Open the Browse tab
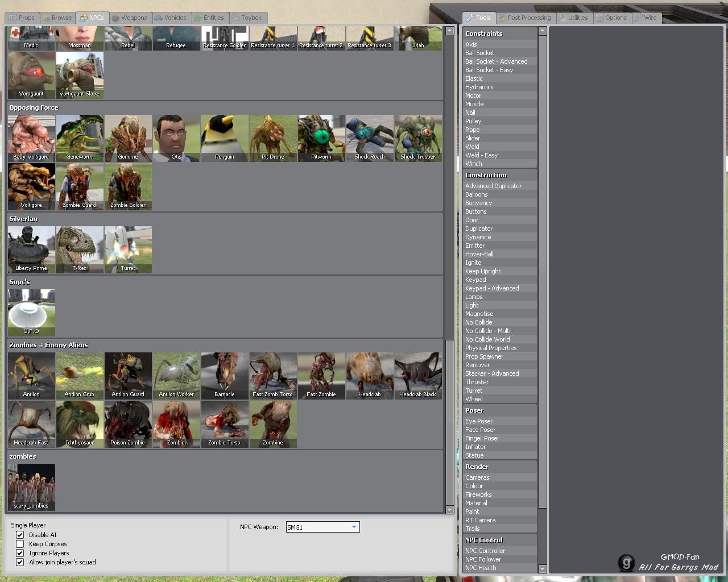Viewport: 728px width, 582px height. coord(57,18)
